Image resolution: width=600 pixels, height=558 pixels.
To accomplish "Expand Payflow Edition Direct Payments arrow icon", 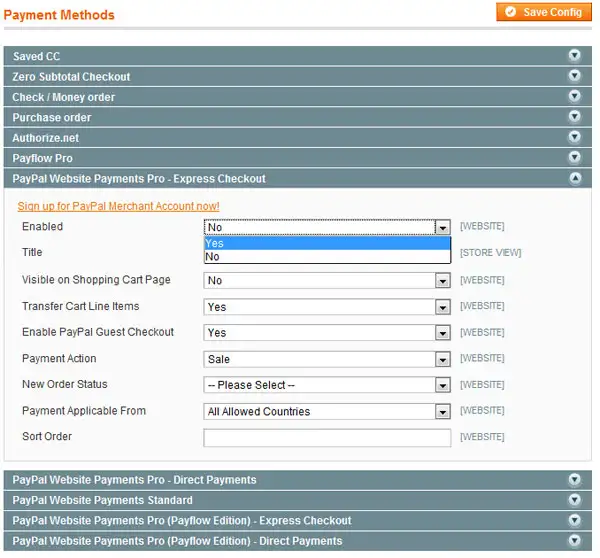I will point(574,540).
